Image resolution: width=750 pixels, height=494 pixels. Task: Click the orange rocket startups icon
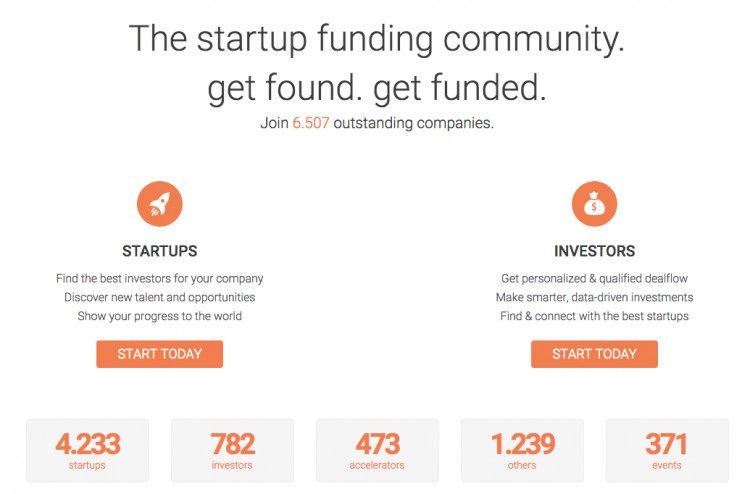tap(160, 204)
